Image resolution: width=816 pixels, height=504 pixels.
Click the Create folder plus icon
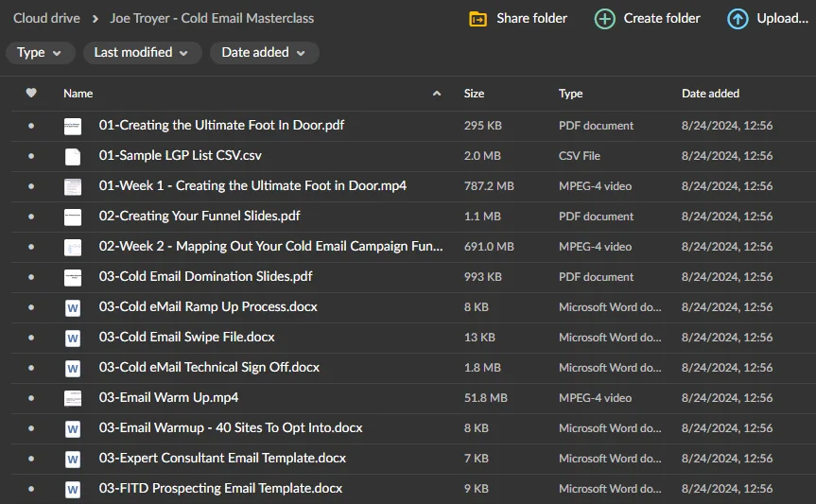[605, 19]
